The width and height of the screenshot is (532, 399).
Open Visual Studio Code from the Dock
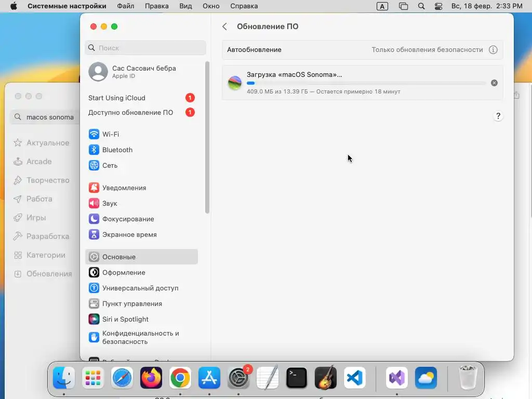pos(355,378)
